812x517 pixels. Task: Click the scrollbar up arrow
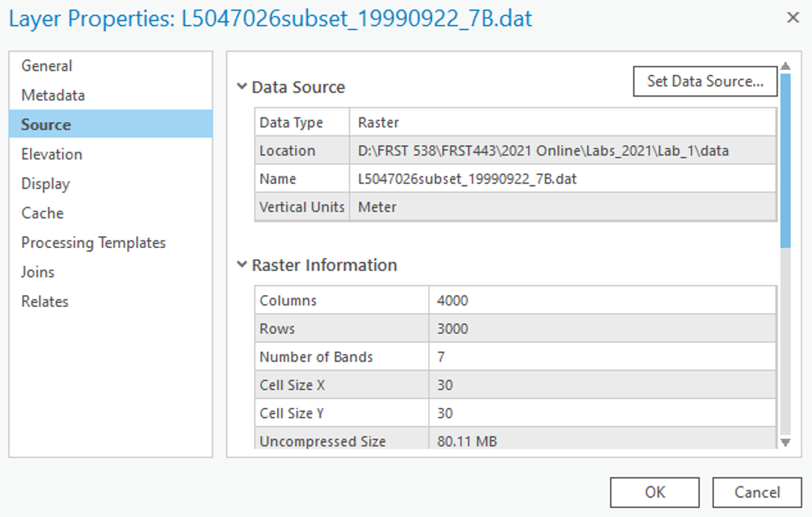[784, 66]
